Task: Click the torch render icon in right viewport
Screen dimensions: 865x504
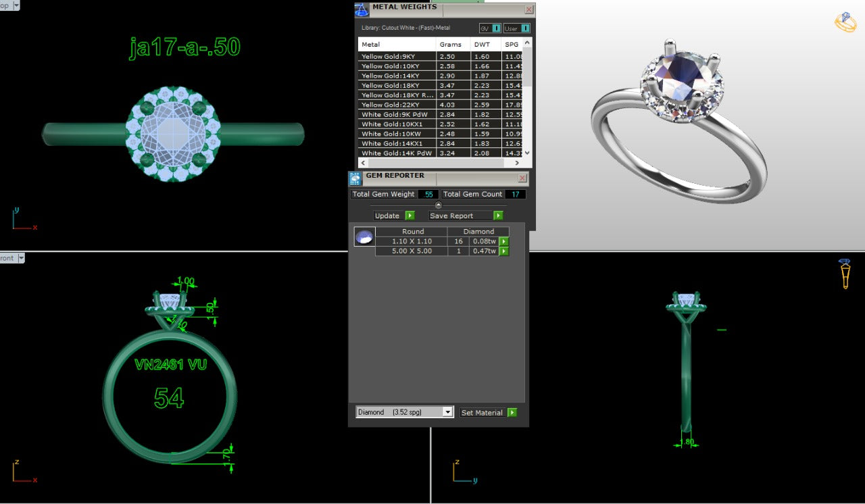Action: point(845,274)
